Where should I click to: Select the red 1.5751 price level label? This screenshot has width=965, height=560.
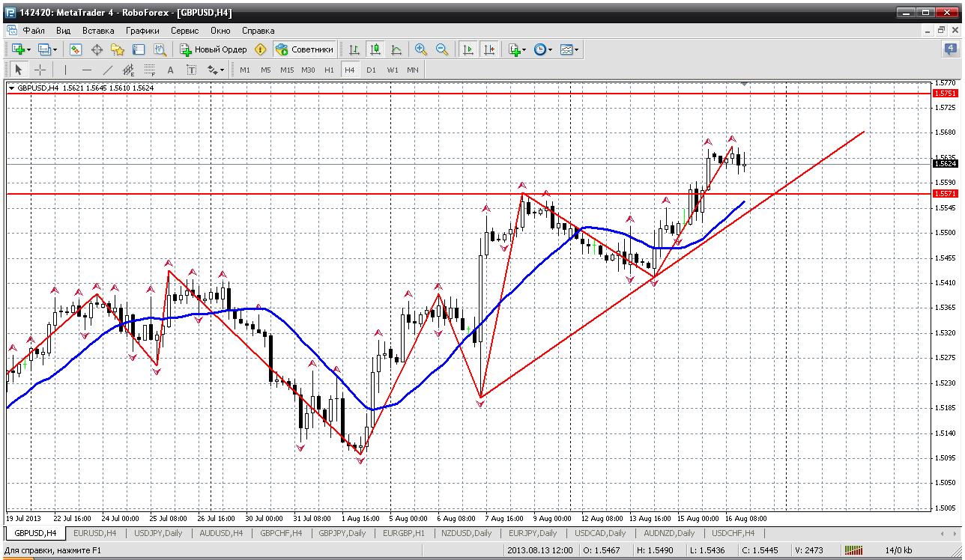pyautogui.click(x=946, y=93)
